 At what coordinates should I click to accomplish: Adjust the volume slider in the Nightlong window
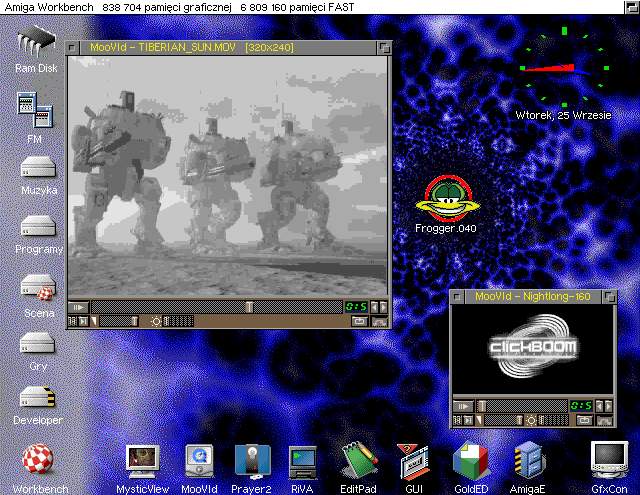[504, 420]
